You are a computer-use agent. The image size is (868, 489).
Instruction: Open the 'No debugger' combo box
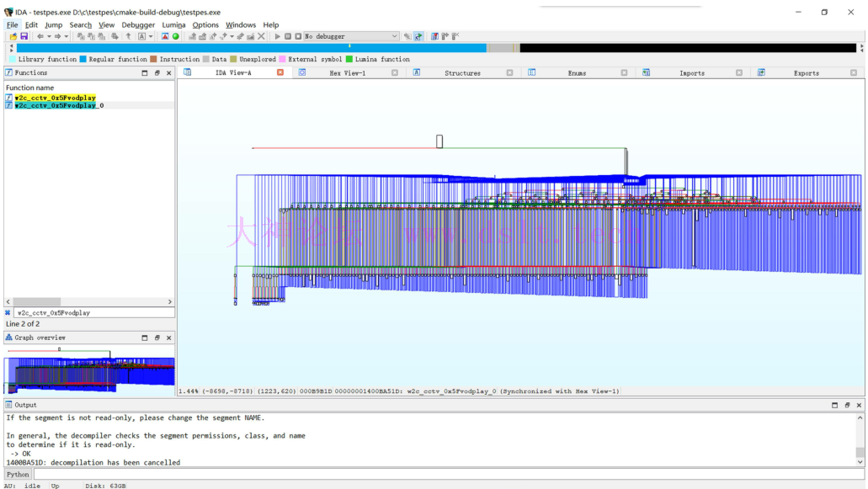click(351, 36)
